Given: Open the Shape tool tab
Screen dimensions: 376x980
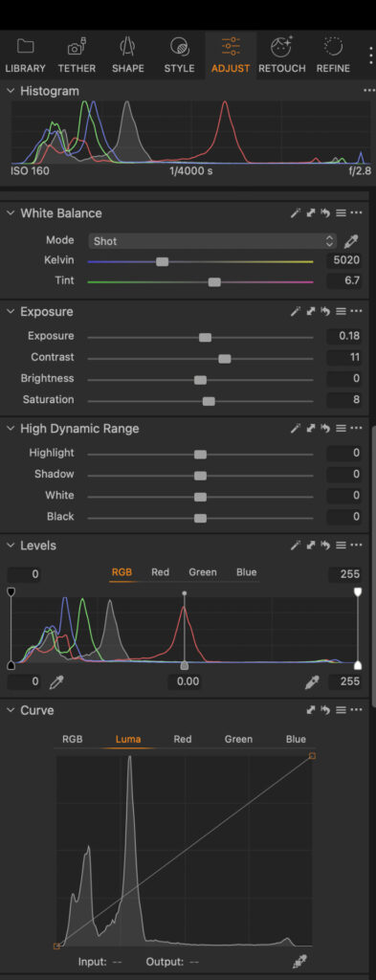Looking at the screenshot, I should pos(128,56).
